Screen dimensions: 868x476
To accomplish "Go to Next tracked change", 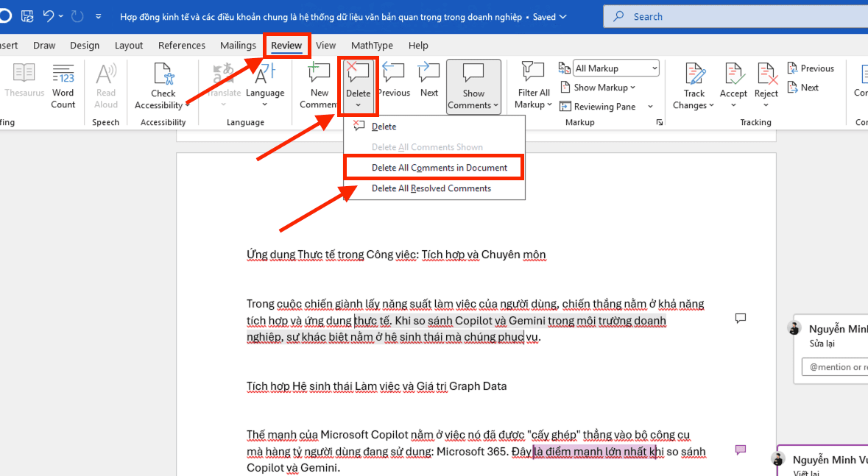I will coord(802,88).
